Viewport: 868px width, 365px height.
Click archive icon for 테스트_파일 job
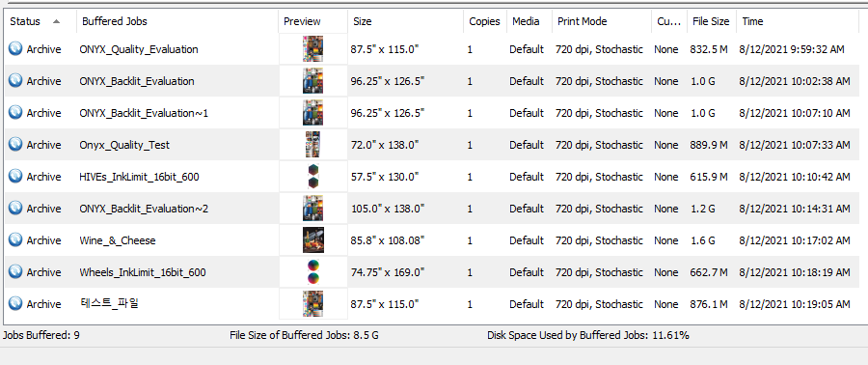[15, 303]
